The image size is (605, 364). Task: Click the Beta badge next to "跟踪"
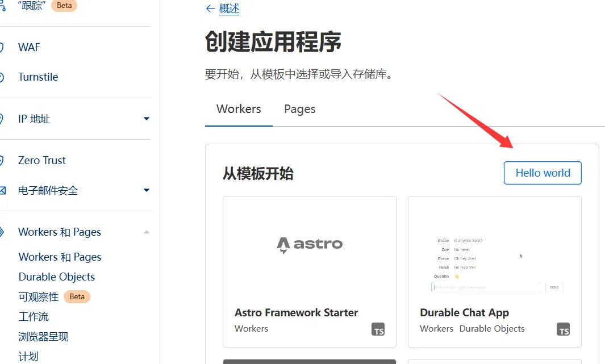(64, 6)
